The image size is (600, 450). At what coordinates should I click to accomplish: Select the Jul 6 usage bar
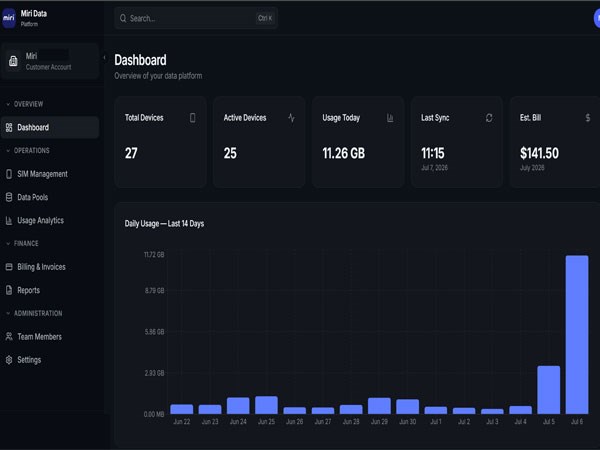[x=577, y=334]
